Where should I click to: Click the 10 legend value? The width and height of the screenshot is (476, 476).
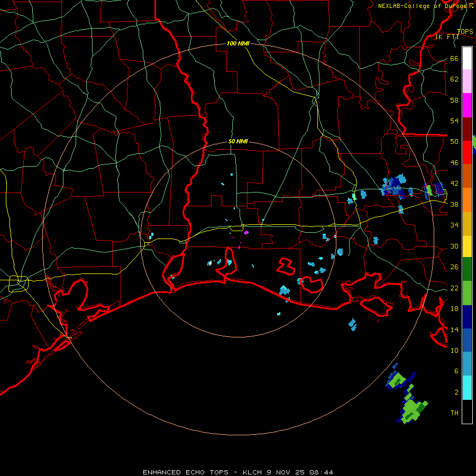(454, 351)
